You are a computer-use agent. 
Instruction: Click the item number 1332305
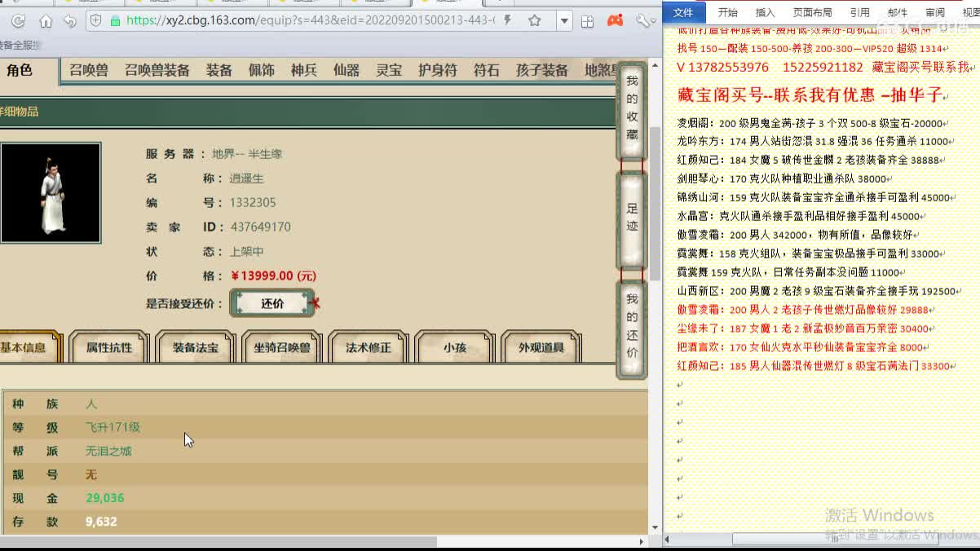(x=253, y=203)
